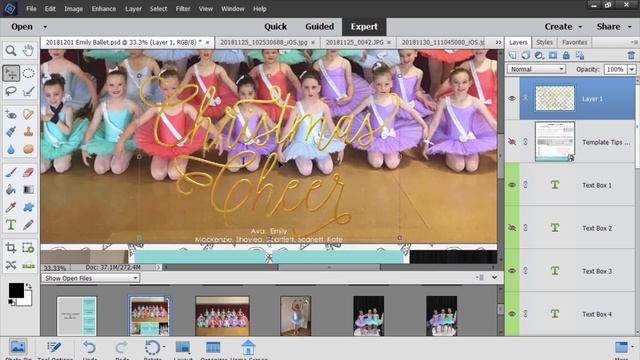Switch to the Styles tab

(544, 42)
